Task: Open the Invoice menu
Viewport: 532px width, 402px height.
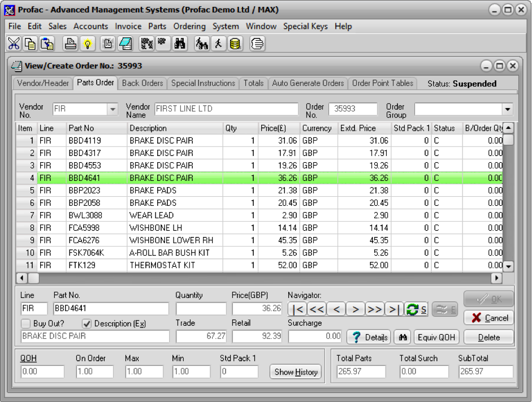Action: tap(128, 27)
